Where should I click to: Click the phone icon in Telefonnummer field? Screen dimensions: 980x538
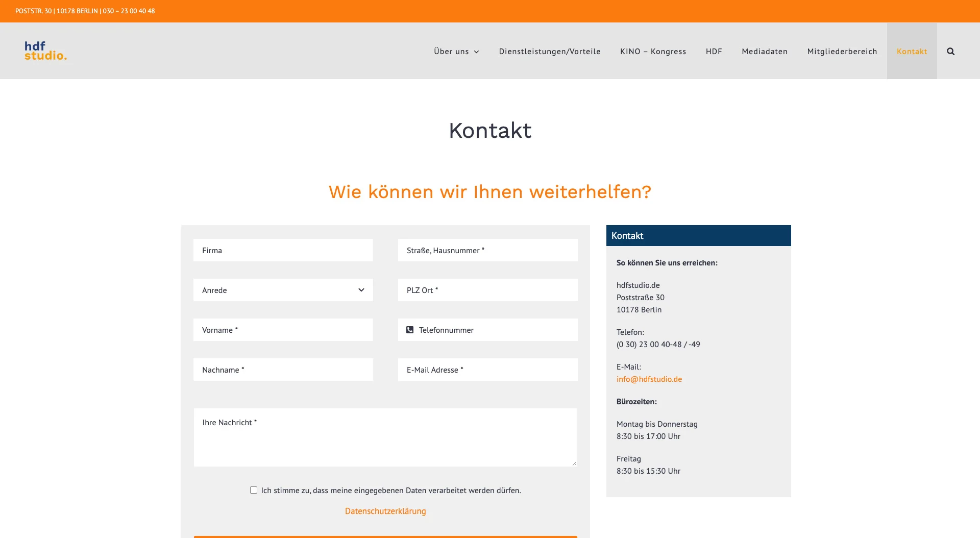pos(410,330)
